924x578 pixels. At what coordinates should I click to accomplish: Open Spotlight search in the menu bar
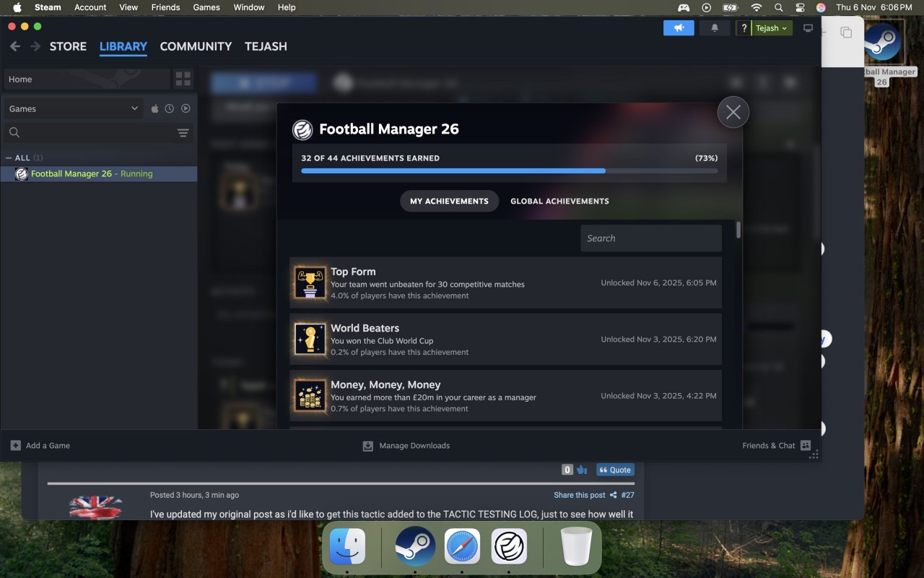(x=778, y=7)
